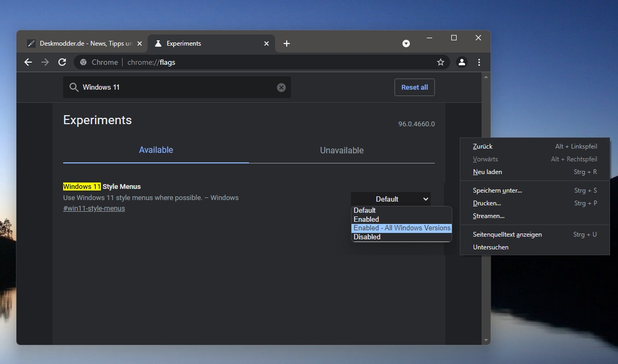Reload the chrome://flags page
Screen dimensions: 618x364
pyautogui.click(x=62, y=62)
